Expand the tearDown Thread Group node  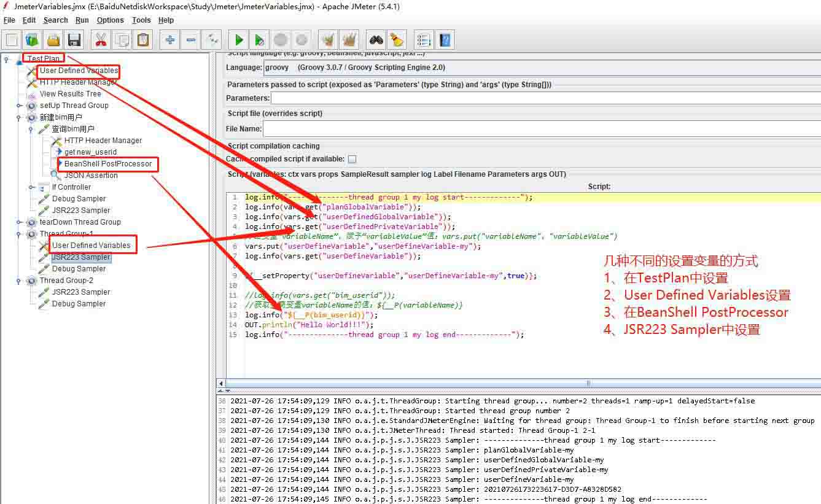click(x=20, y=222)
